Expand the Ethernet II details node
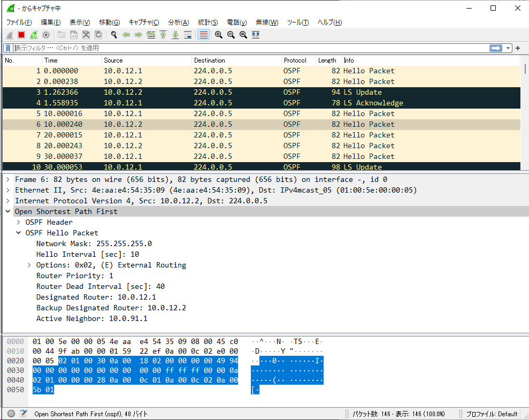This screenshot has width=529, height=420. click(x=8, y=190)
